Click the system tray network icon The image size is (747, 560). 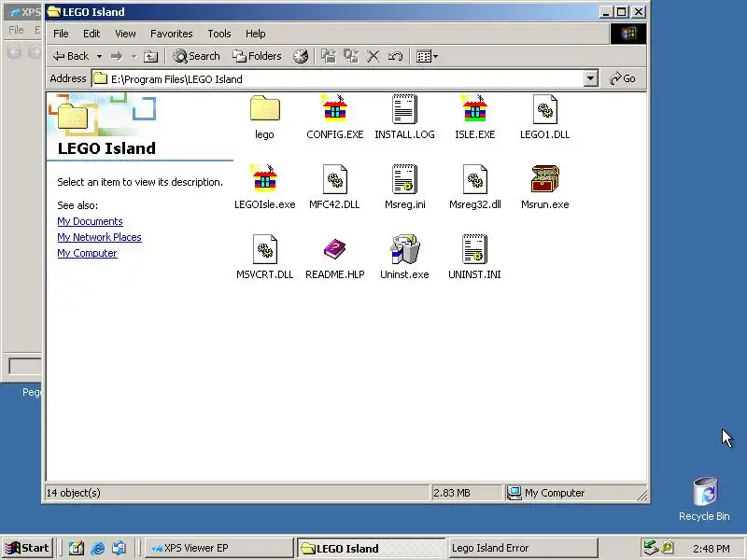click(650, 548)
